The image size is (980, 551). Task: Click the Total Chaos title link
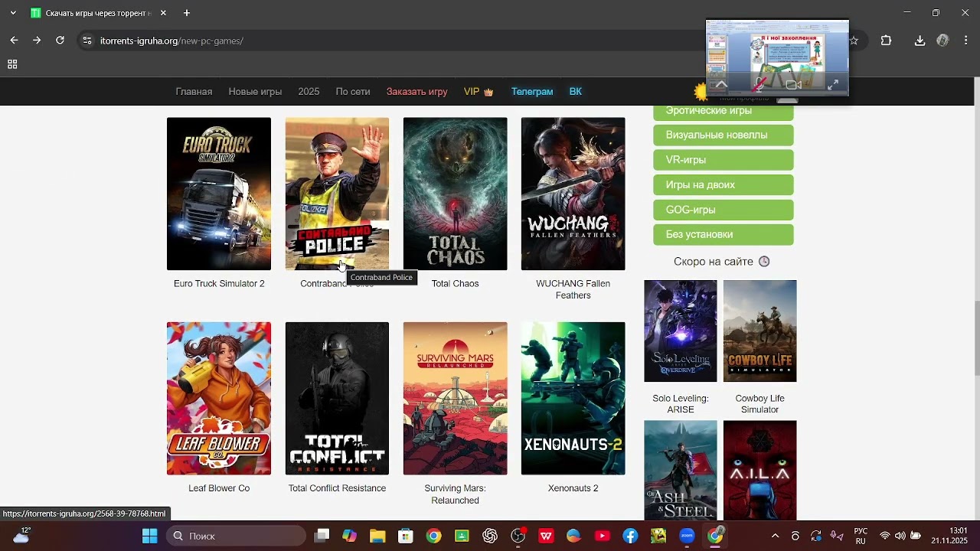pos(455,284)
